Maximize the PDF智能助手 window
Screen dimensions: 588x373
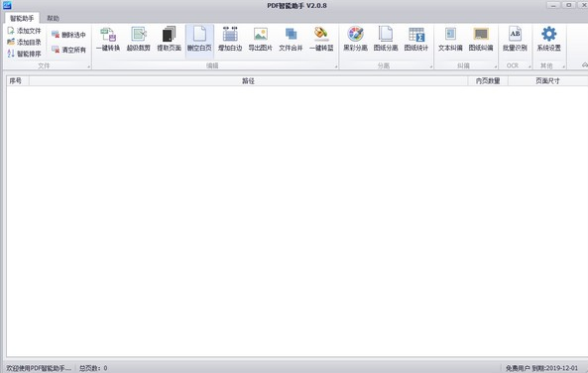click(569, 5)
